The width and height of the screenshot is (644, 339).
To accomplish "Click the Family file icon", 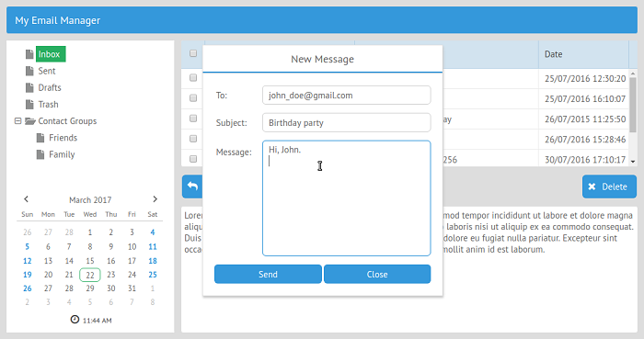I will click(40, 154).
